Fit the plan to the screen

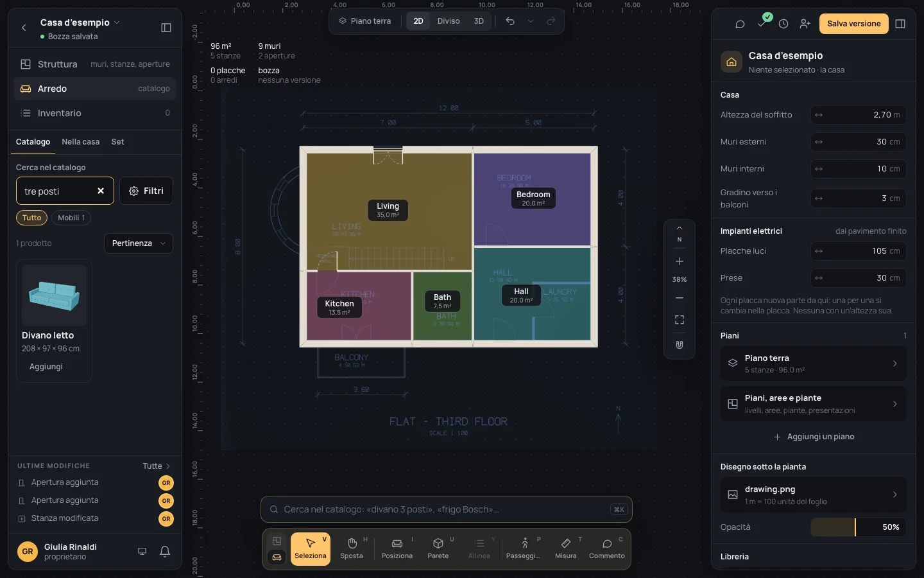pos(680,320)
